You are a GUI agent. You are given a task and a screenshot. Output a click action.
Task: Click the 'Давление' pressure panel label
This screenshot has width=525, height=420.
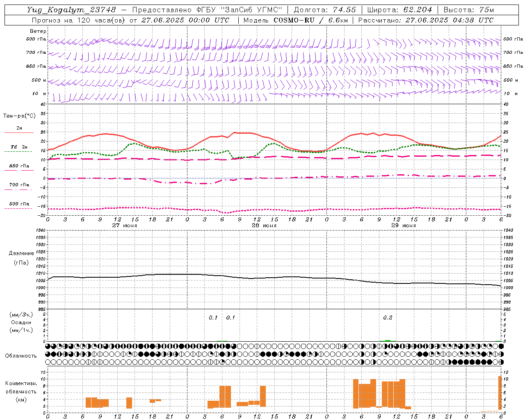21,253
